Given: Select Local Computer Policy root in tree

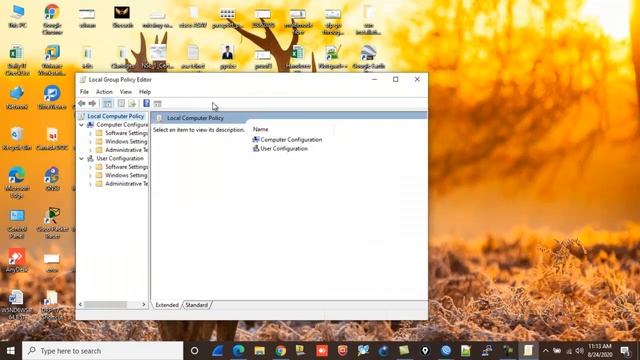Looking at the screenshot, I should point(115,116).
